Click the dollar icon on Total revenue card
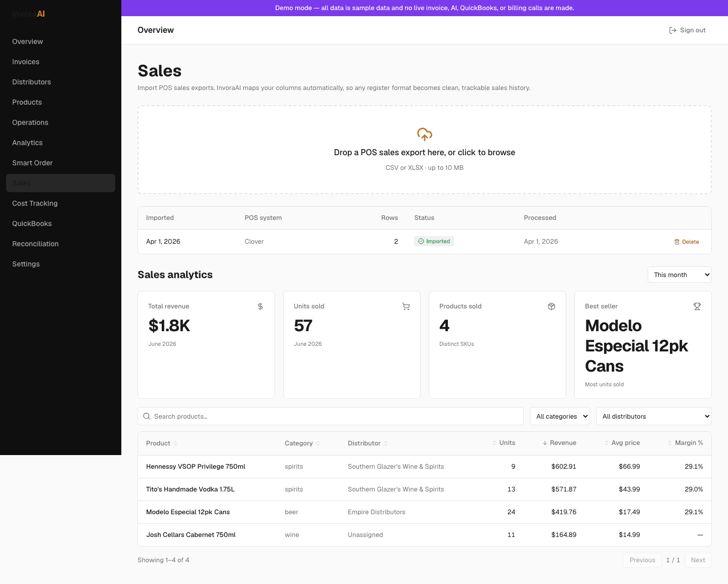This screenshot has width=728, height=584. 260,306
